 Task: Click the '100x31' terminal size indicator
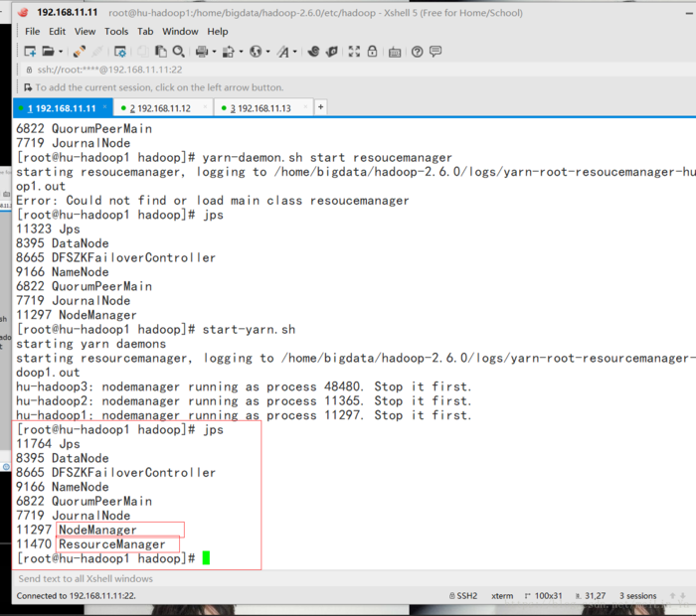[544, 595]
